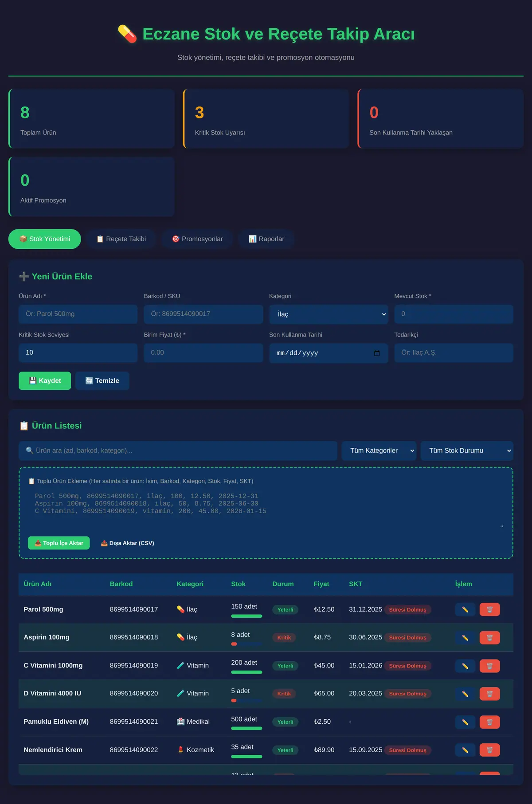Image resolution: width=532 pixels, height=804 pixels.
Task: Delete the D Vitamini 4000 IU product
Action: click(x=489, y=694)
